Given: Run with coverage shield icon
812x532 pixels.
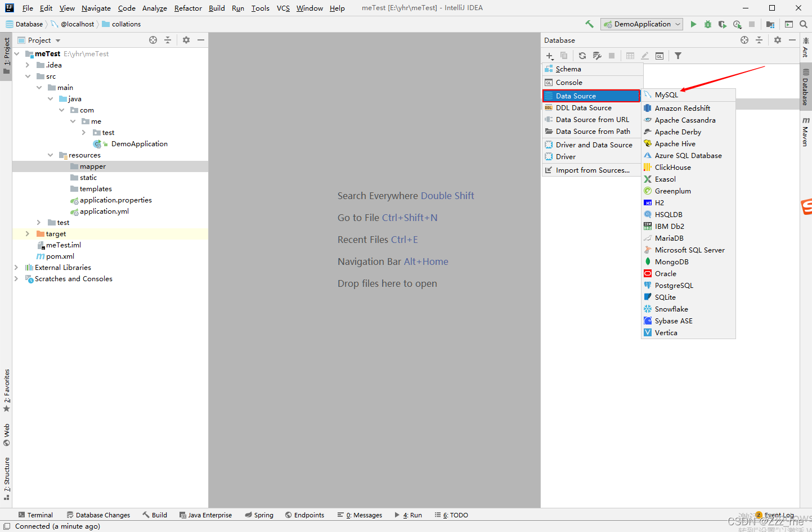Looking at the screenshot, I should click(723, 24).
